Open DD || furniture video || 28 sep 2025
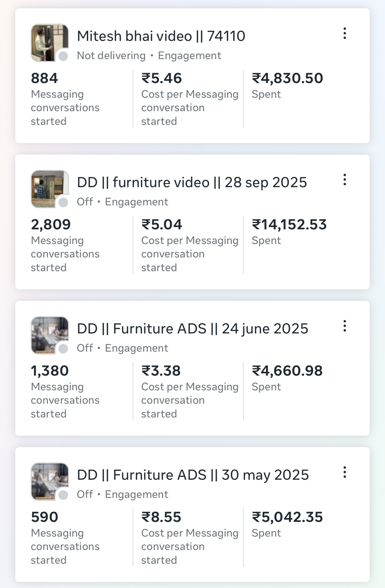 coord(192,182)
